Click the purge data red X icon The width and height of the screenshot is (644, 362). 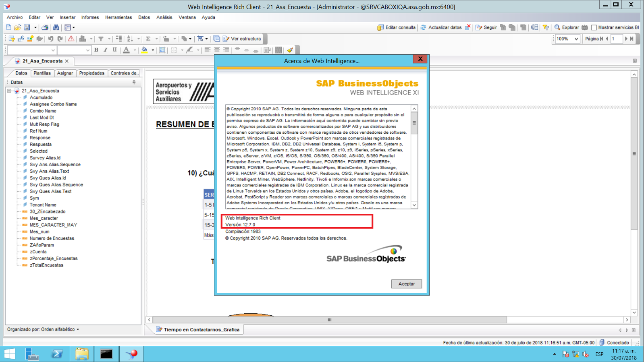click(x=468, y=27)
